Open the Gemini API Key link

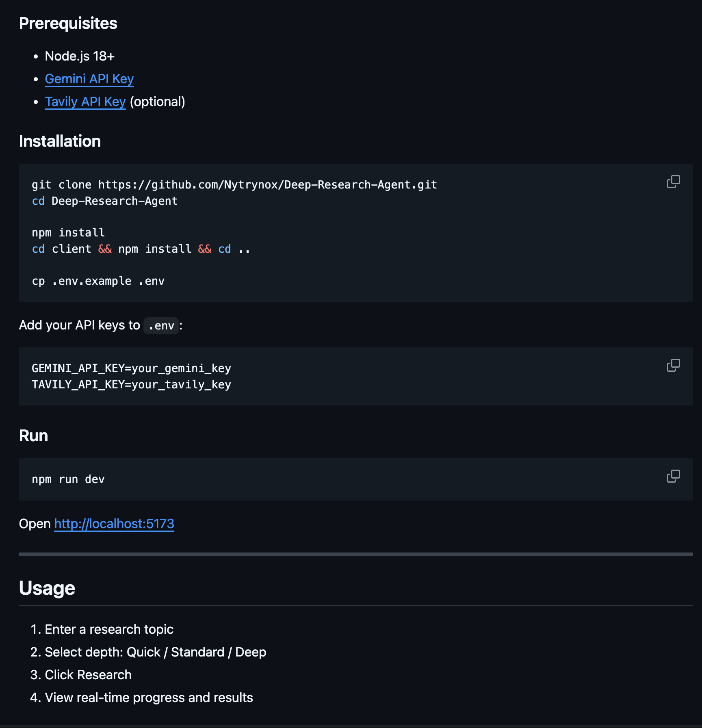89,79
